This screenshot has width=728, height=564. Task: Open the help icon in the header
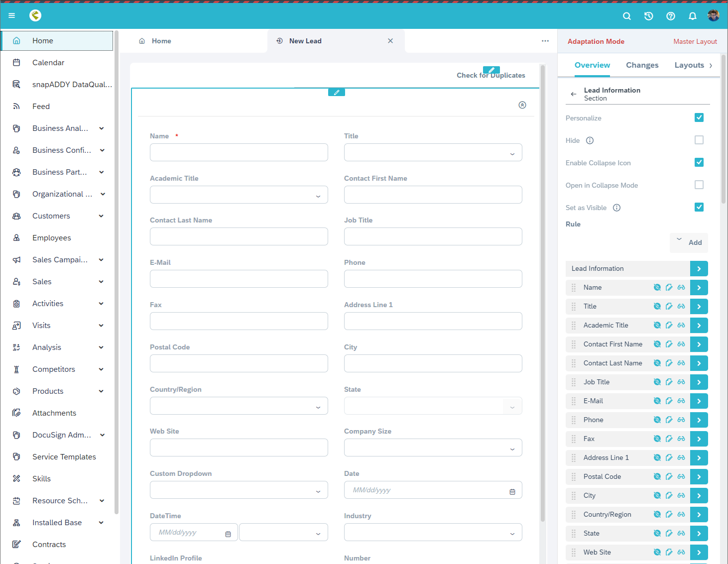(x=670, y=15)
